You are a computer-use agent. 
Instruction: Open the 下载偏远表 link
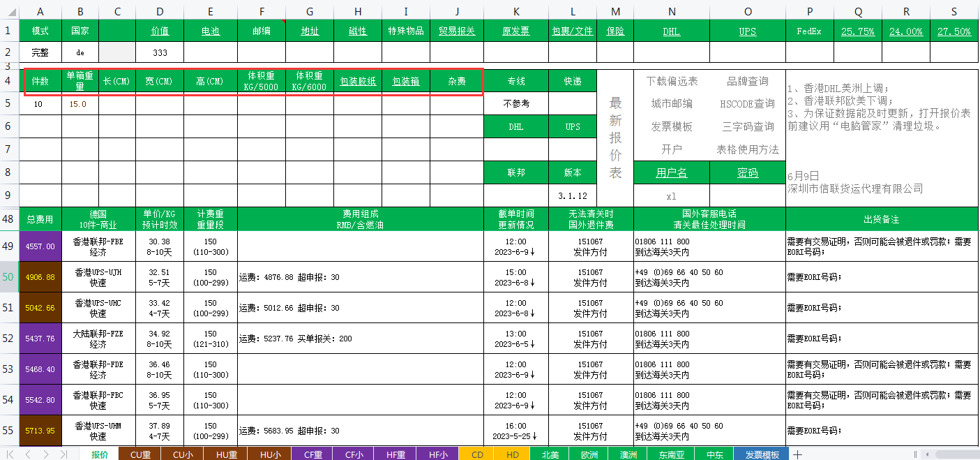tap(672, 81)
